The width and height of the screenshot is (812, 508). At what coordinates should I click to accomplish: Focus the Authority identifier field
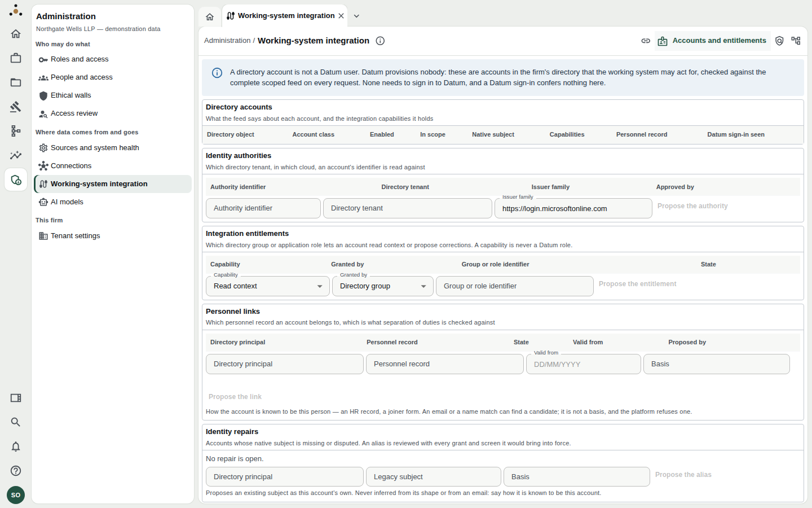[x=263, y=208]
